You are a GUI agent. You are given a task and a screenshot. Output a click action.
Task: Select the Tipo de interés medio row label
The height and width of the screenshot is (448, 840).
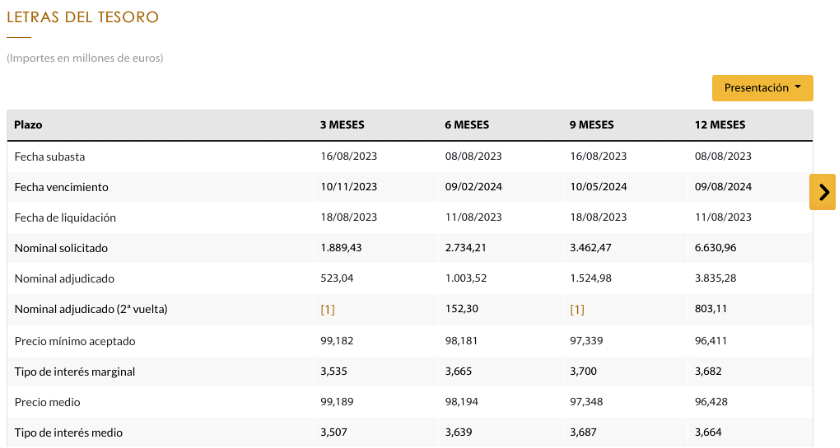pos(68,432)
